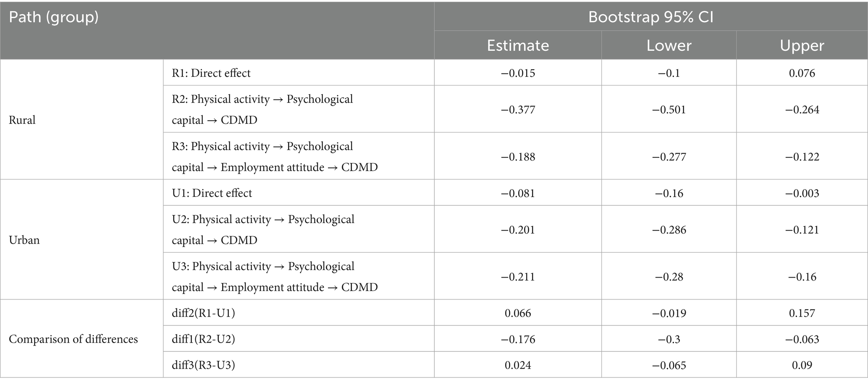The height and width of the screenshot is (385, 868).
Task: Select the estimate value −0.377
Action: pos(518,109)
